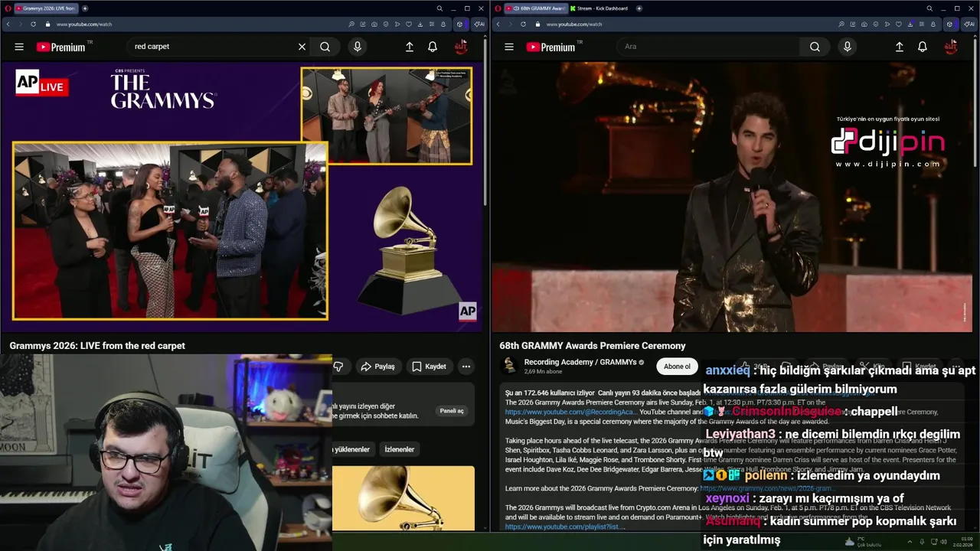Go back in left browser window
Image resolution: width=980 pixels, height=551 pixels.
pyautogui.click(x=8, y=24)
